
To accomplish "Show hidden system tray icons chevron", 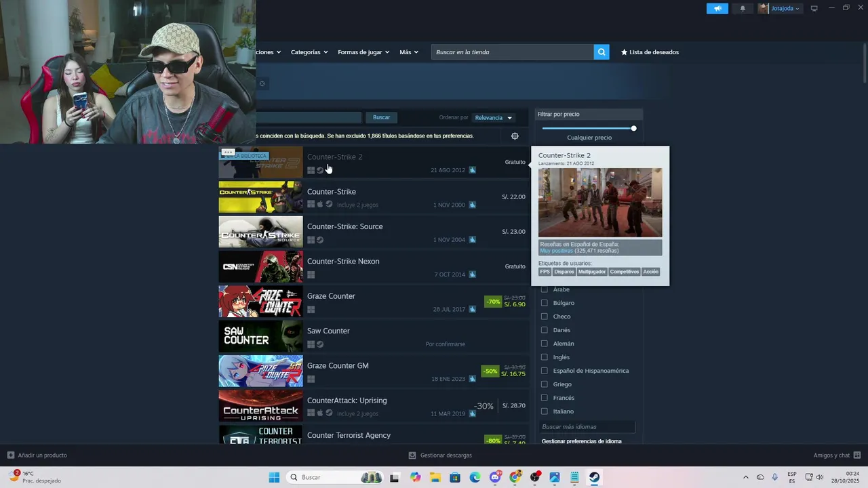I will coord(746,477).
